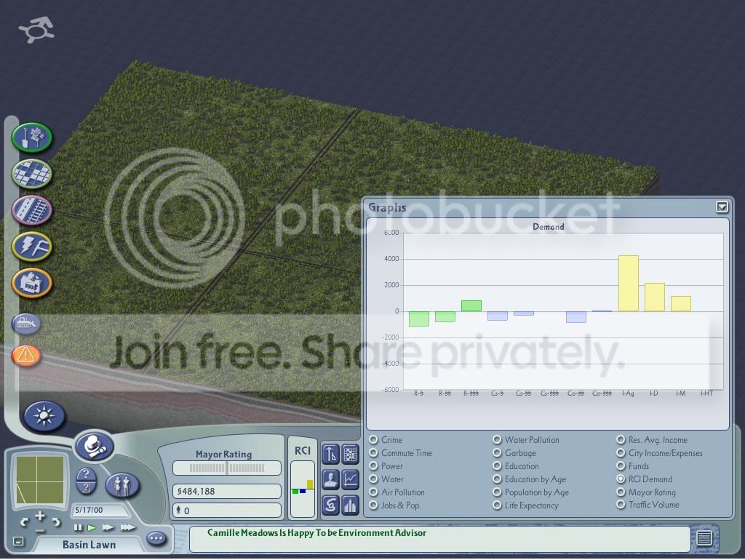The image size is (745, 560).
Task: Click the Camille Meadows news message
Action: pos(316,533)
